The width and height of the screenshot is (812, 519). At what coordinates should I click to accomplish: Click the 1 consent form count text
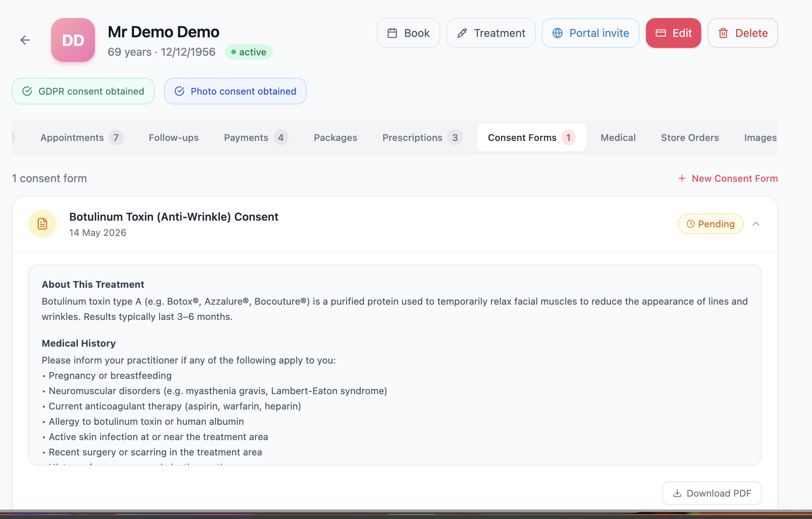tap(49, 178)
